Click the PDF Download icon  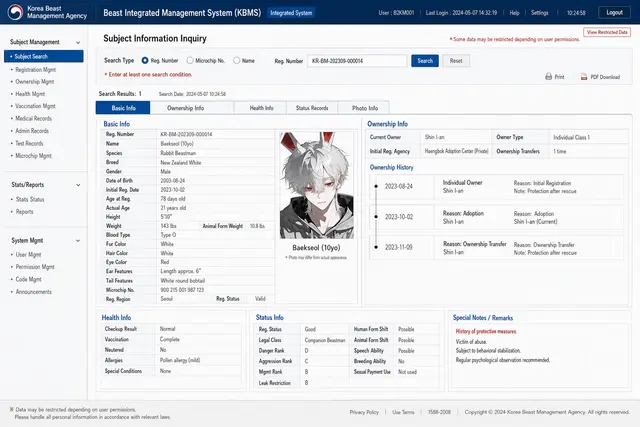tap(584, 76)
